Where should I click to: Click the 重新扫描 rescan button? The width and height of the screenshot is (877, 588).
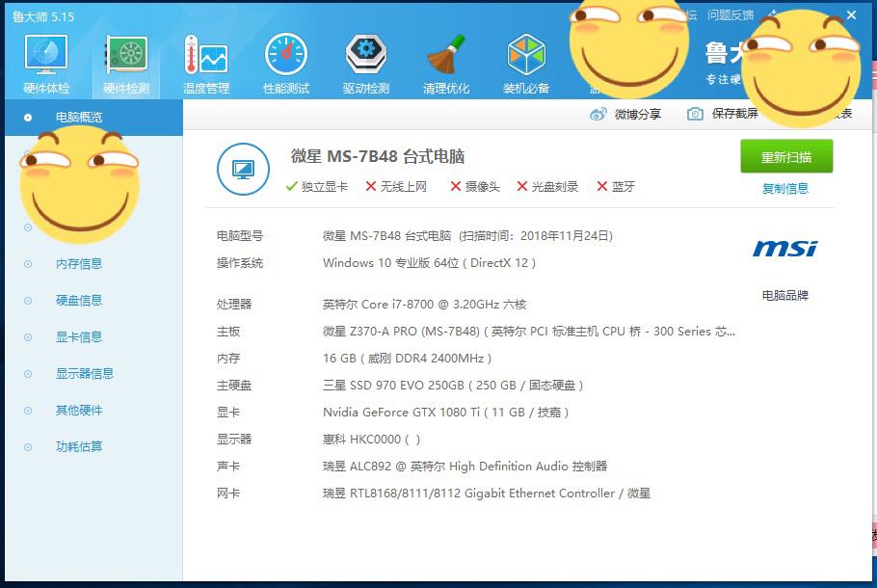coord(786,157)
